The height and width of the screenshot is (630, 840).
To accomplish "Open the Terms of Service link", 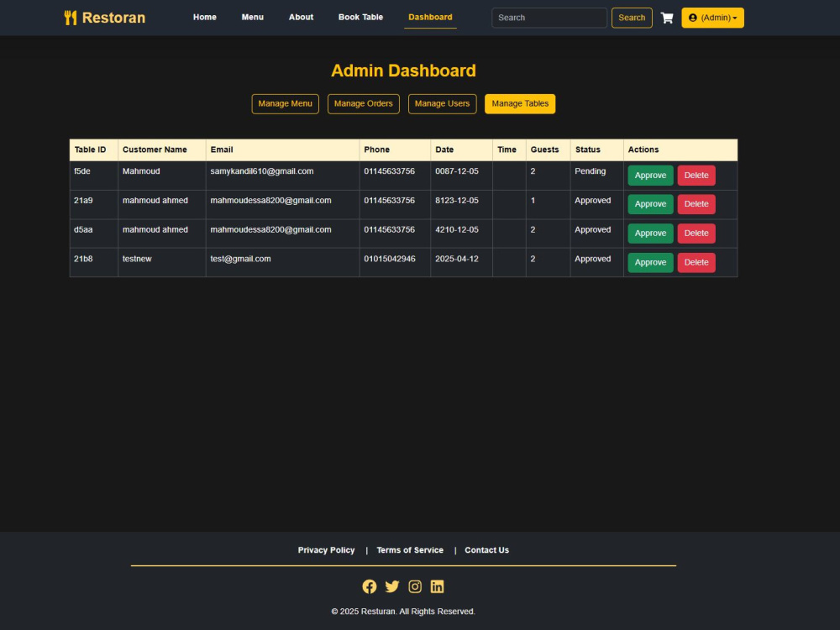I will 410,550.
